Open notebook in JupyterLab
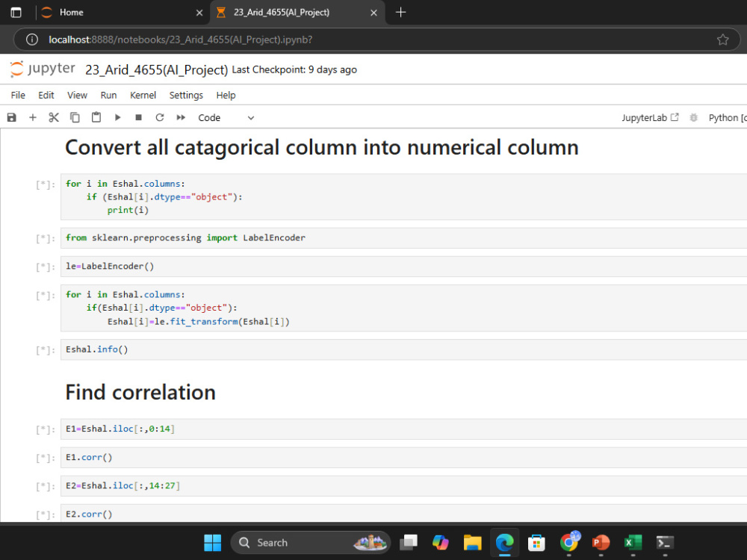Screen dimensions: 747x560 pos(650,118)
